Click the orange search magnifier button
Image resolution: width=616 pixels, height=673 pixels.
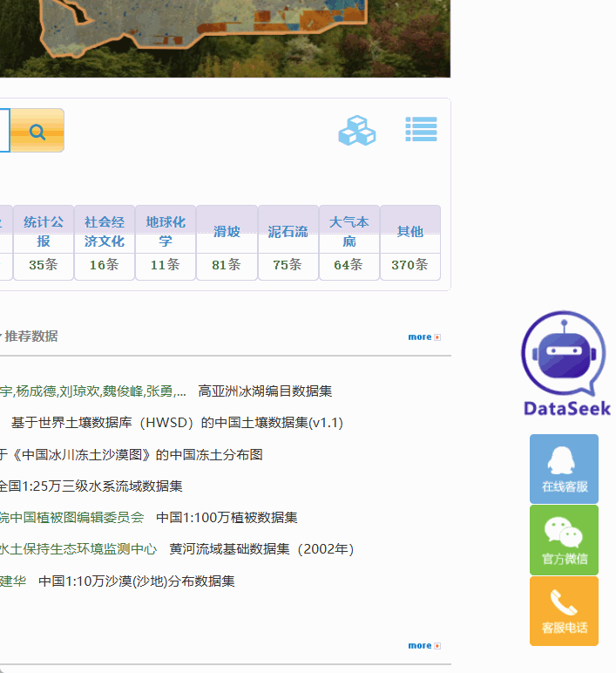[37, 131]
